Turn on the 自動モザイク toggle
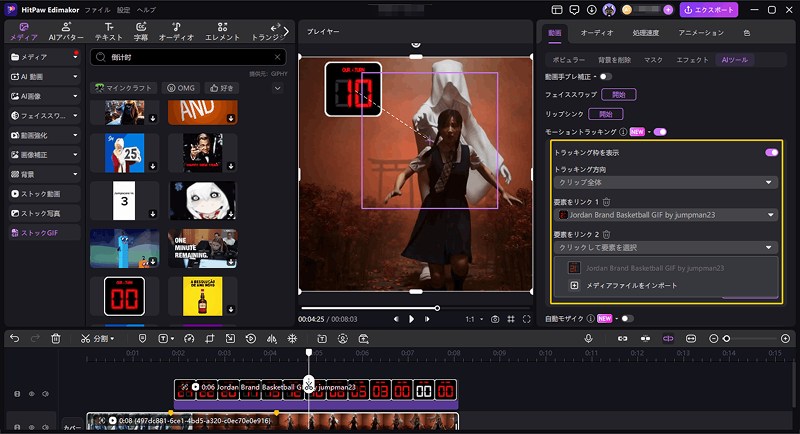Image resolution: width=800 pixels, height=434 pixels. pyautogui.click(x=627, y=318)
